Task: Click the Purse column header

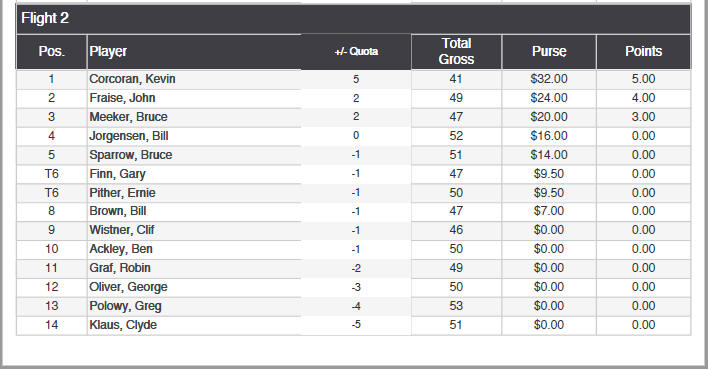Action: (549, 51)
